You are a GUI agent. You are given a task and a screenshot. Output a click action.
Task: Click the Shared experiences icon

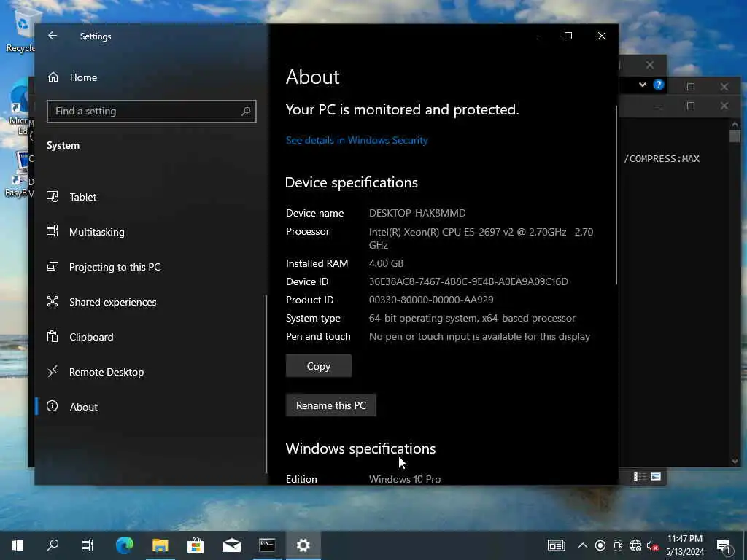(x=53, y=301)
